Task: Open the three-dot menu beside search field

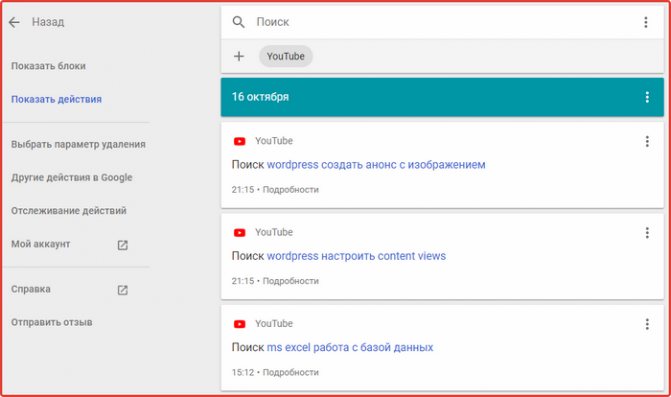Action: click(x=646, y=22)
